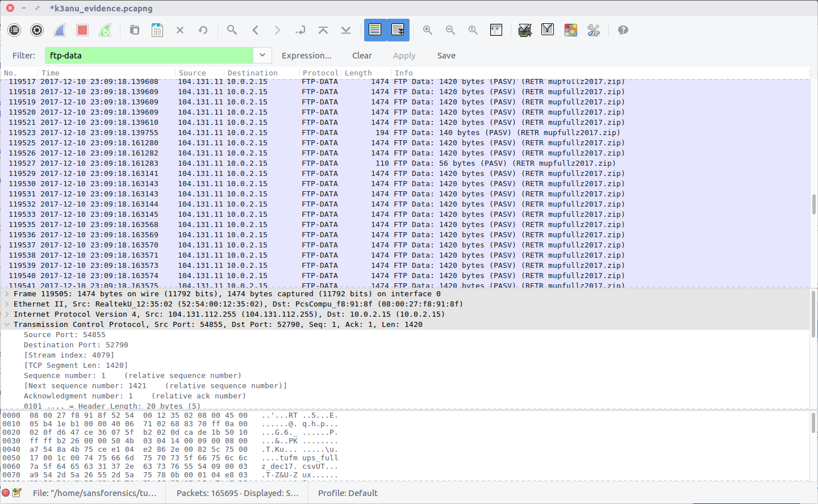818x504 pixels.
Task: Open the coloring rules editor
Action: tap(570, 30)
